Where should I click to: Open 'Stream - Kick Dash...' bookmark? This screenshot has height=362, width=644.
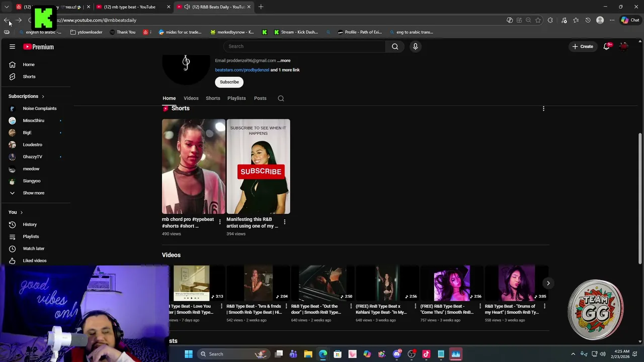pos(296,32)
